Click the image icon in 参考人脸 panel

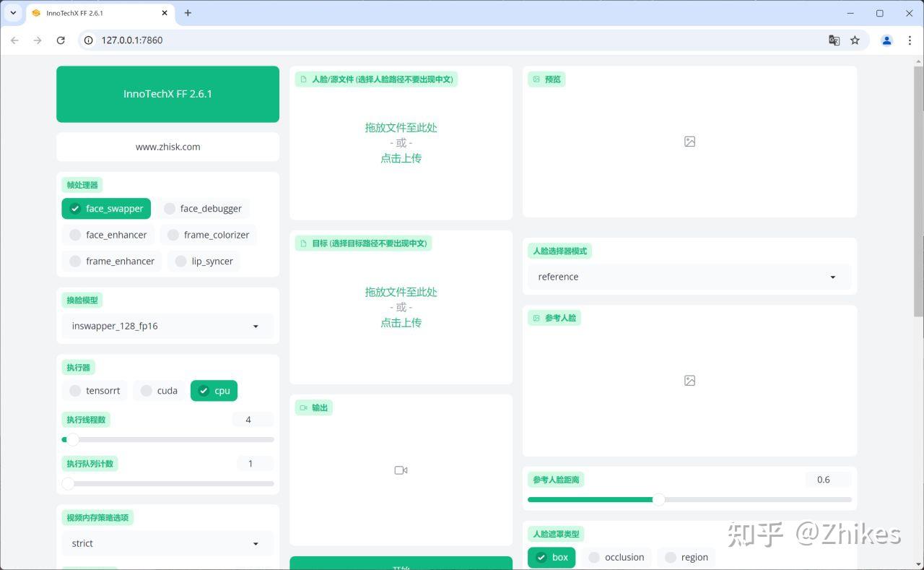point(689,381)
